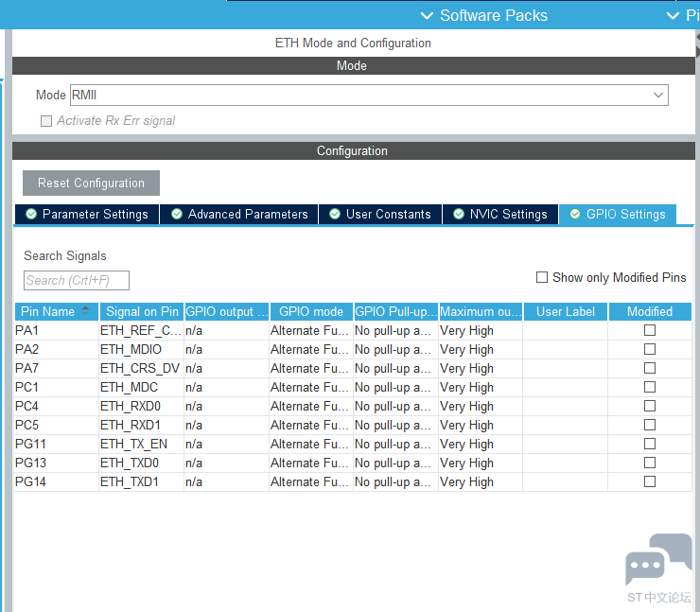Image resolution: width=700 pixels, height=612 pixels.
Task: Click green check icon on User Constants tab
Action: click(x=335, y=214)
